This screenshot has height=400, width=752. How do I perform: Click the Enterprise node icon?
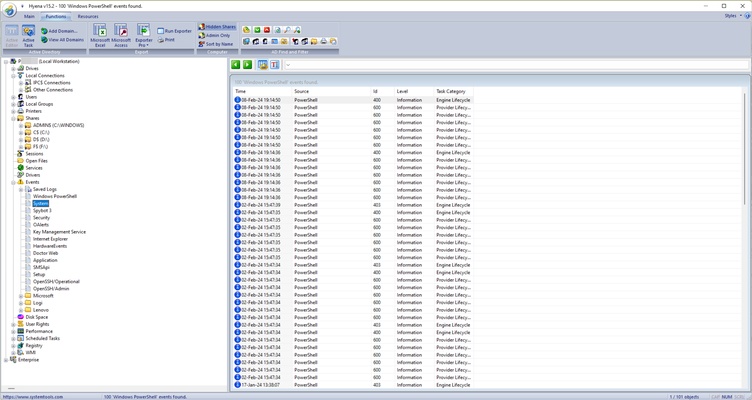13,360
